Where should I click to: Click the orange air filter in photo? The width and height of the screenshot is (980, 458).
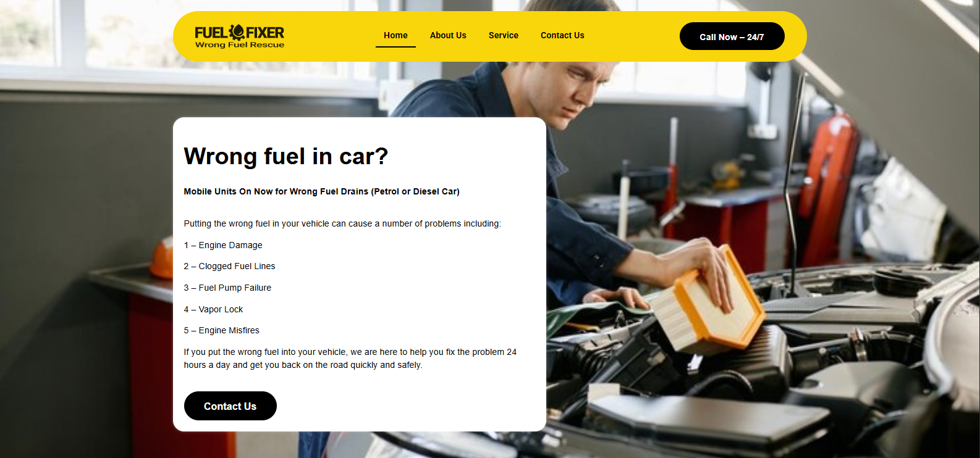[x=708, y=302]
